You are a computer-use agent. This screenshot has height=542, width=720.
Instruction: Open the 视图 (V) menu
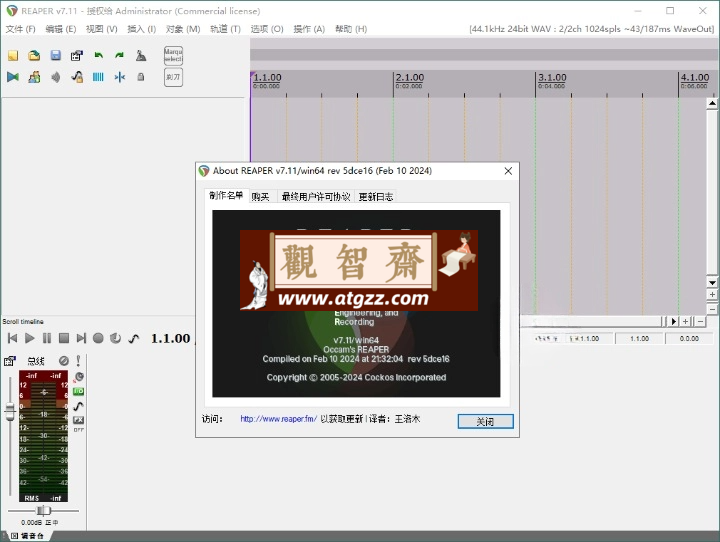pos(101,29)
